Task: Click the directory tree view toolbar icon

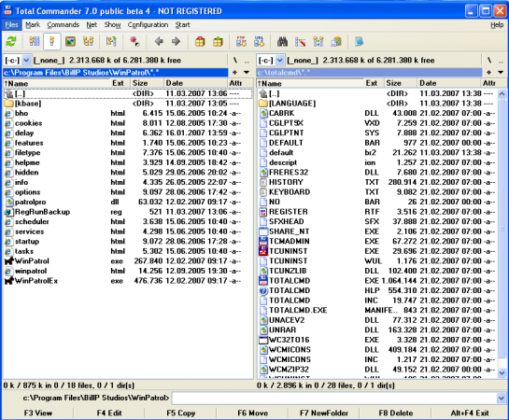Action: coord(88,41)
